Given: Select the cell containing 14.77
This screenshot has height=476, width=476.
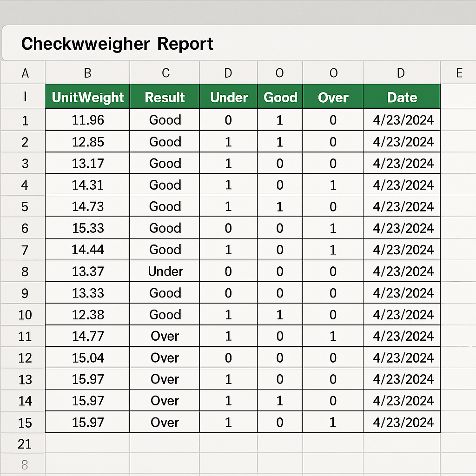Looking at the screenshot, I should [x=87, y=336].
